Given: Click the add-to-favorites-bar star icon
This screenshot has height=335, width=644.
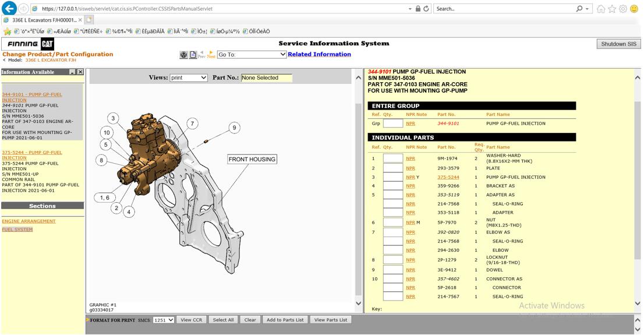Looking at the screenshot, I should pyautogui.click(x=7, y=31).
